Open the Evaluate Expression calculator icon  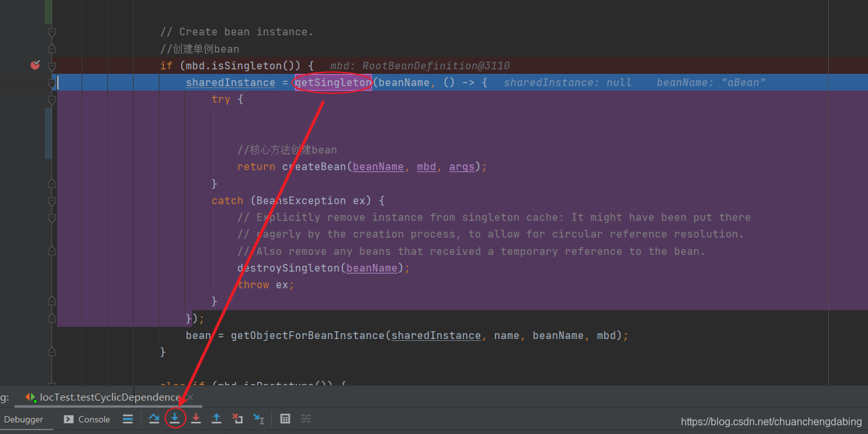click(x=285, y=419)
